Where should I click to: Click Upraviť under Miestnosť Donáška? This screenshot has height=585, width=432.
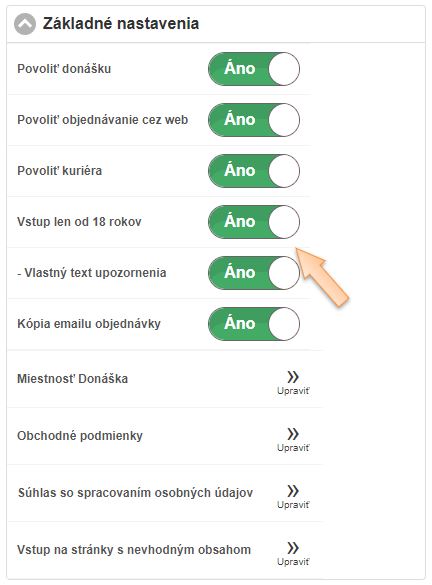pyautogui.click(x=293, y=391)
